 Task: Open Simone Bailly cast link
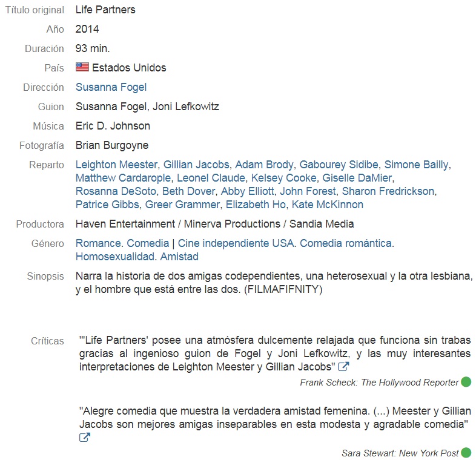pos(417,165)
